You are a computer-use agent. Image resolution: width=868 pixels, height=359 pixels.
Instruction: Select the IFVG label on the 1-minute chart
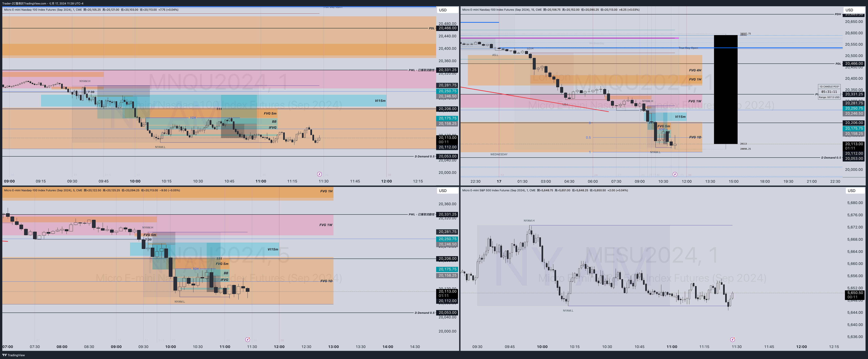(273, 128)
